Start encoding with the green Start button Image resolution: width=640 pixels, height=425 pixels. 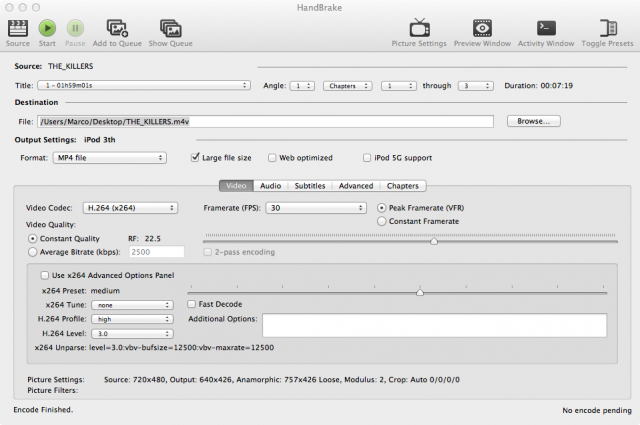coord(47,28)
